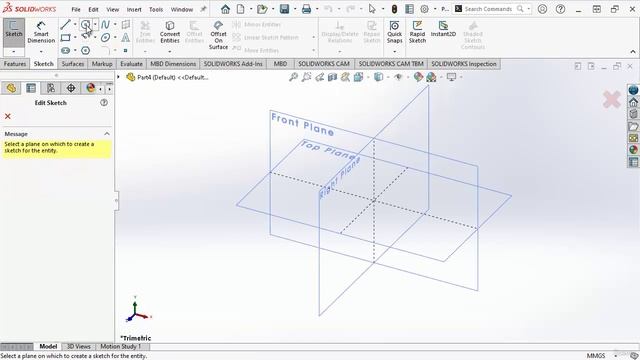Select the Circle sketch tool
The image size is (640, 360).
[85, 24]
